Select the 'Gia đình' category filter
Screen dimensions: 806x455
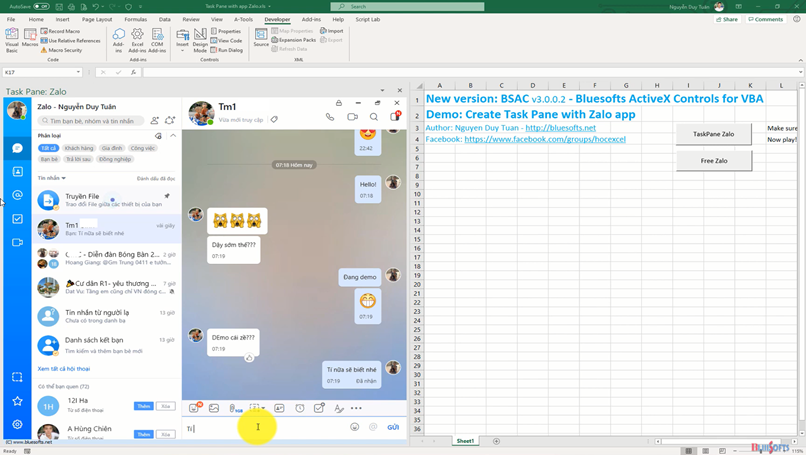(112, 148)
